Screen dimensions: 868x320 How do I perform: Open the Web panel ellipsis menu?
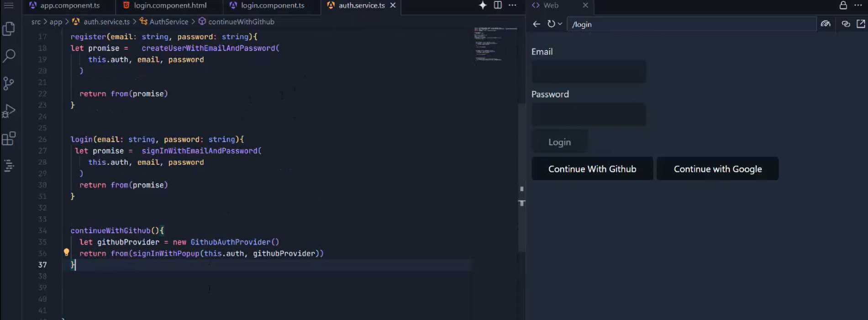click(x=858, y=5)
